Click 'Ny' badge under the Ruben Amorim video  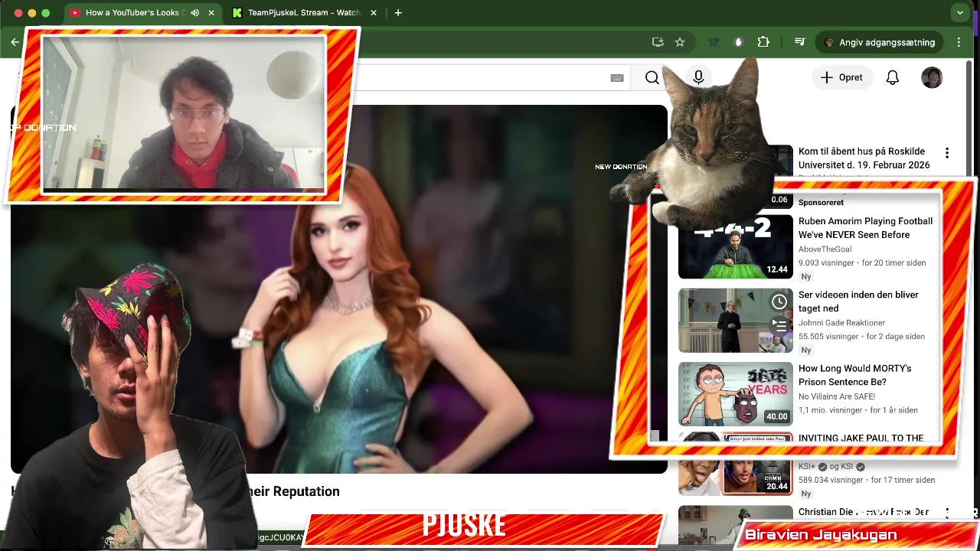[x=805, y=276]
